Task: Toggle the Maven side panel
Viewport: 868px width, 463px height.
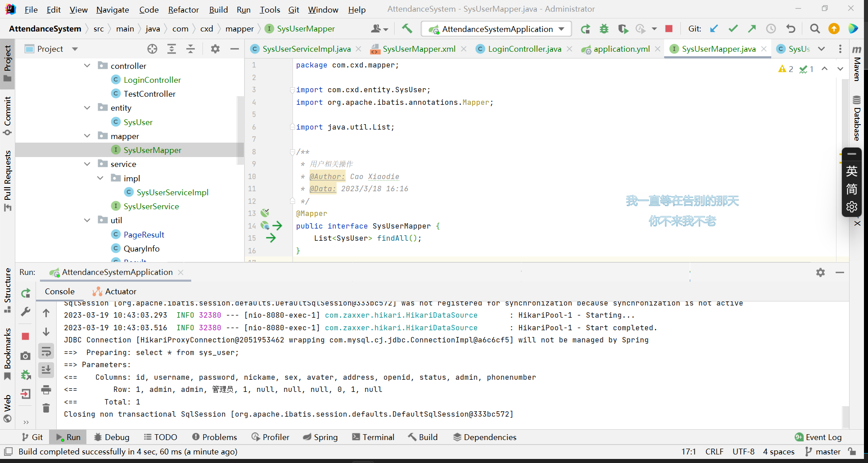Action: click(x=857, y=63)
